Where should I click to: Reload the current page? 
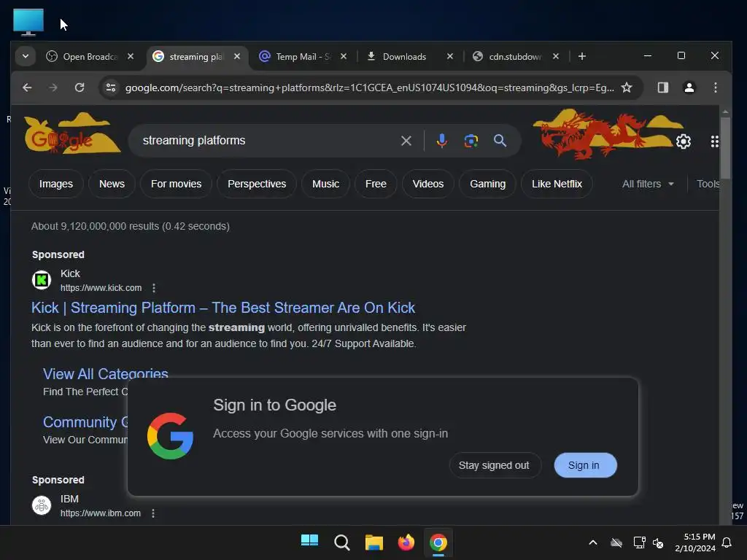[80, 87]
